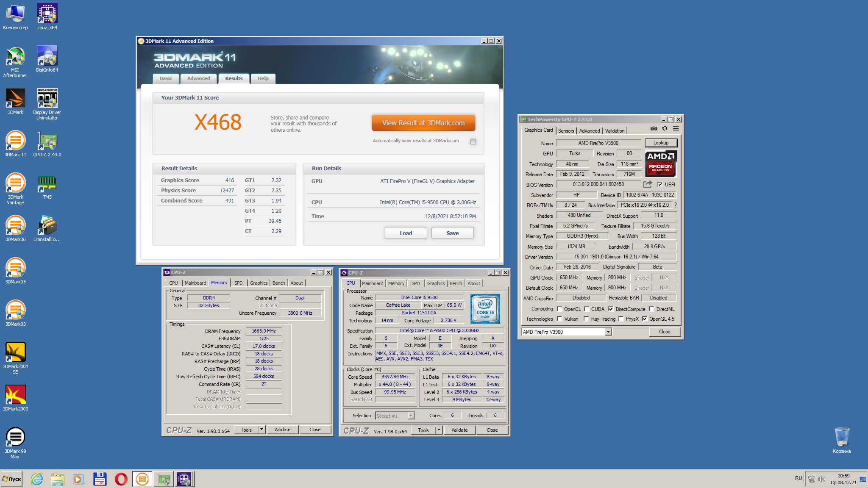Take a GPU-Z screenshot with camera icon
This screenshot has width=868, height=488.
pyautogui.click(x=654, y=129)
